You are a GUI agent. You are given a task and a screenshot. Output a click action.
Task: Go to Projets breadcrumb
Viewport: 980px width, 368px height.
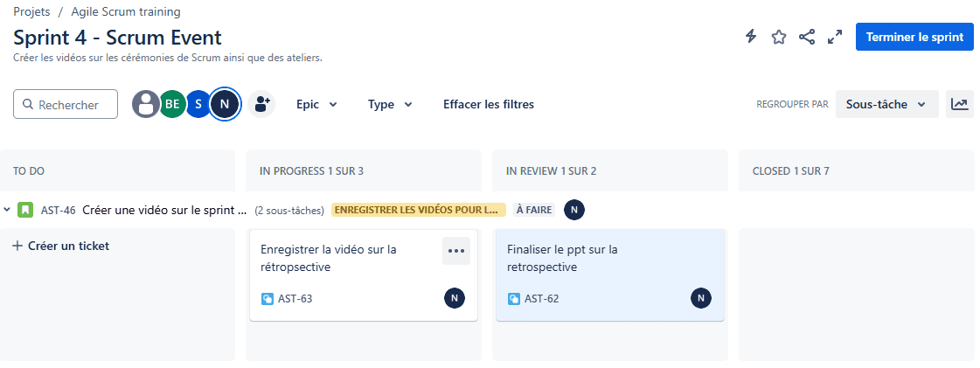point(31,12)
